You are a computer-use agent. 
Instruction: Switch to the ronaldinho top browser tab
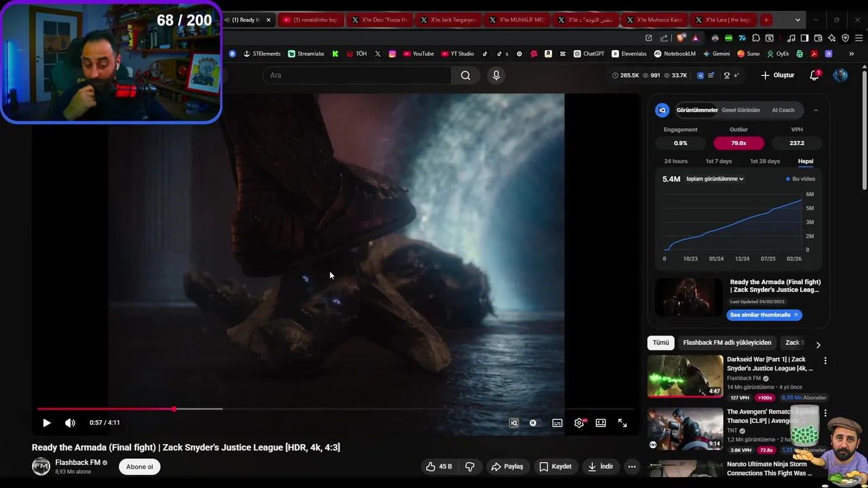click(x=311, y=20)
